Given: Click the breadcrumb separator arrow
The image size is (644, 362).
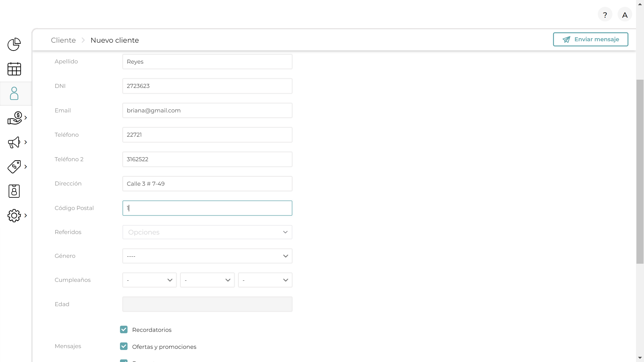Looking at the screenshot, I should point(83,40).
